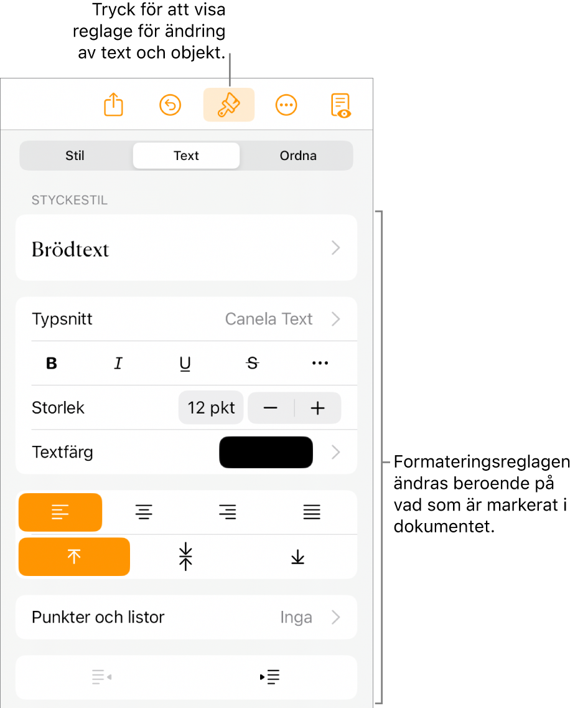Open the More options ellipsis menu
Viewport: 588px width, 708px height.
point(286,105)
